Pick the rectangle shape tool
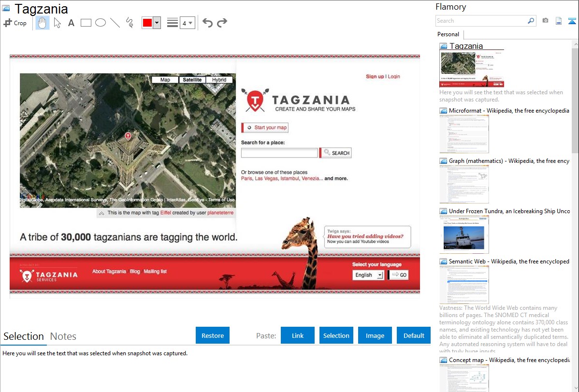This screenshot has width=579, height=392. coord(86,23)
